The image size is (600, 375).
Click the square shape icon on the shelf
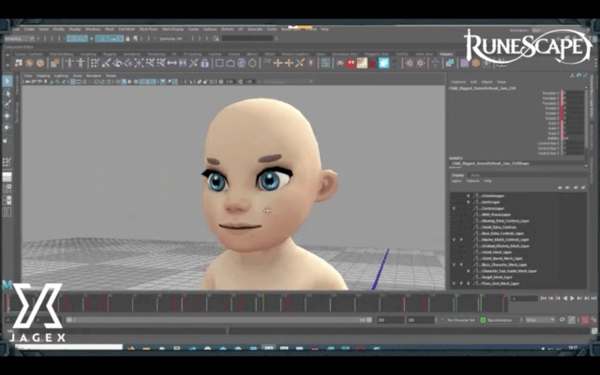point(219,63)
